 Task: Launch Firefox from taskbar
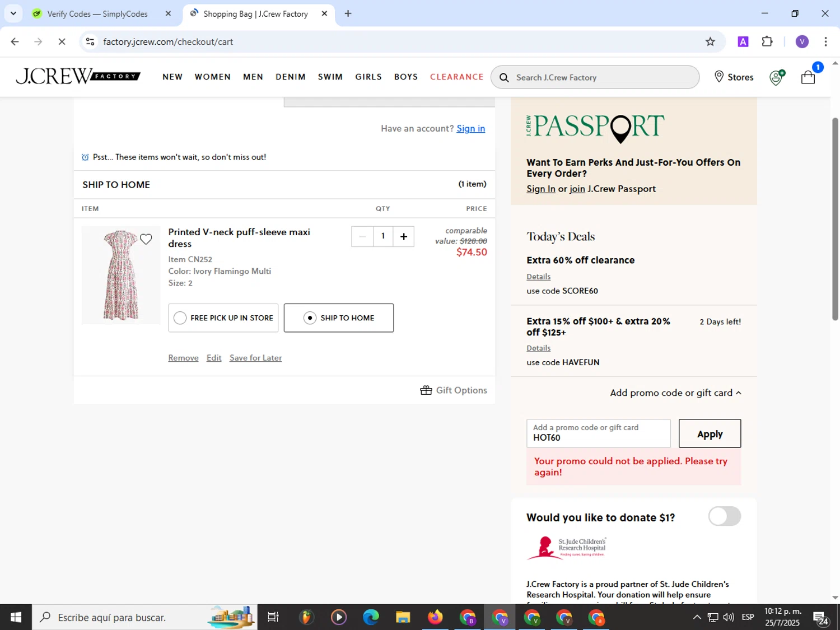[435, 617]
